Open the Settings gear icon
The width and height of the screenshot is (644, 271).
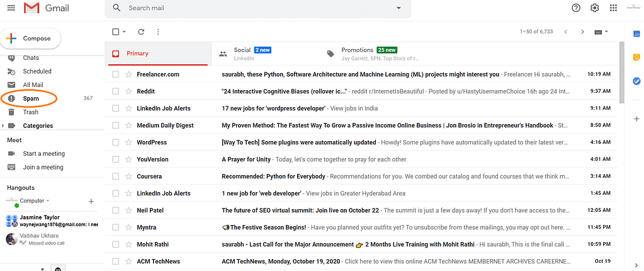(x=594, y=8)
